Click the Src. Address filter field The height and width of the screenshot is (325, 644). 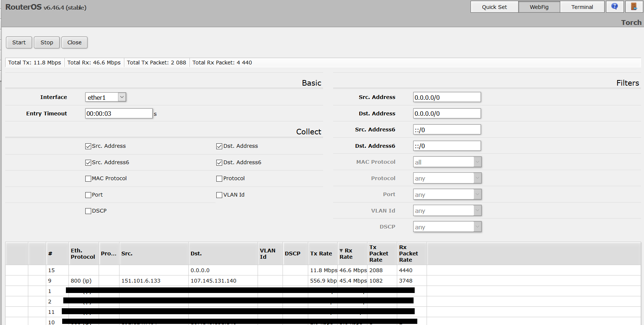pyautogui.click(x=447, y=97)
